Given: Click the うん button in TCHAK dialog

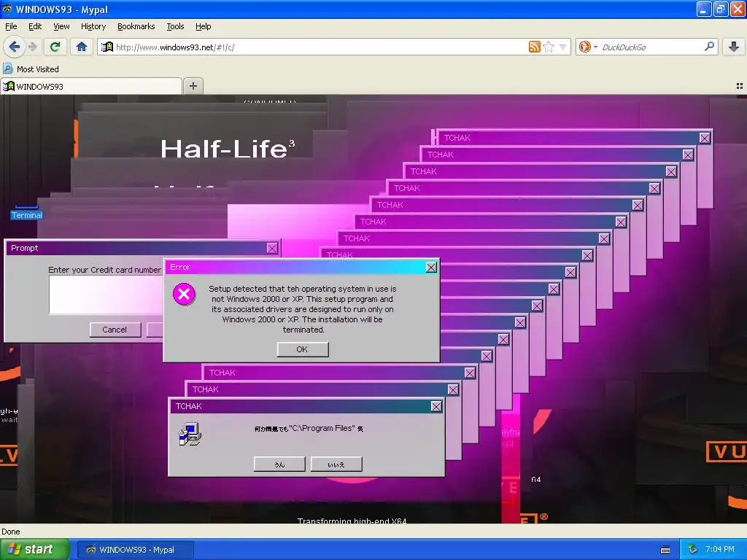Looking at the screenshot, I should click(x=279, y=464).
